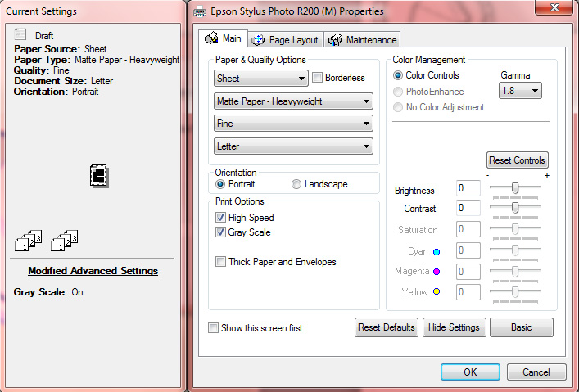Click the 'Quality: Fine' text

click(x=41, y=70)
